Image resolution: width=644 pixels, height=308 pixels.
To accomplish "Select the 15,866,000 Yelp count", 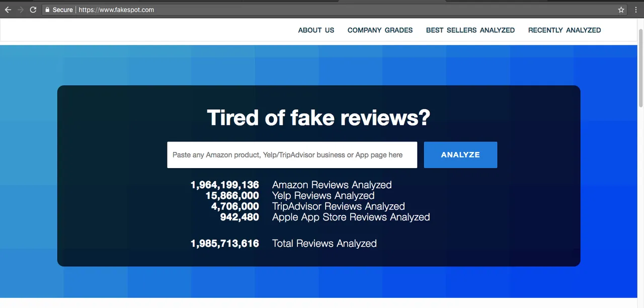I will click(232, 196).
